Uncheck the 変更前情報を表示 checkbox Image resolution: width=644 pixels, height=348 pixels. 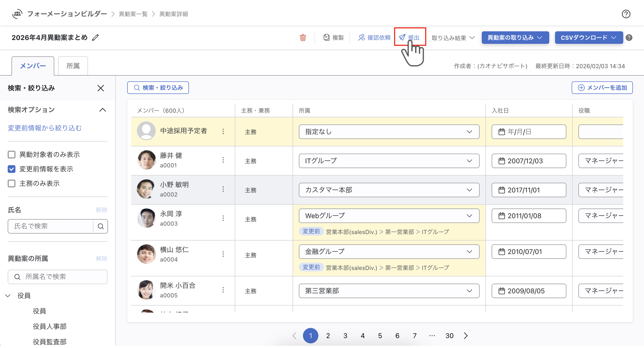(11, 169)
